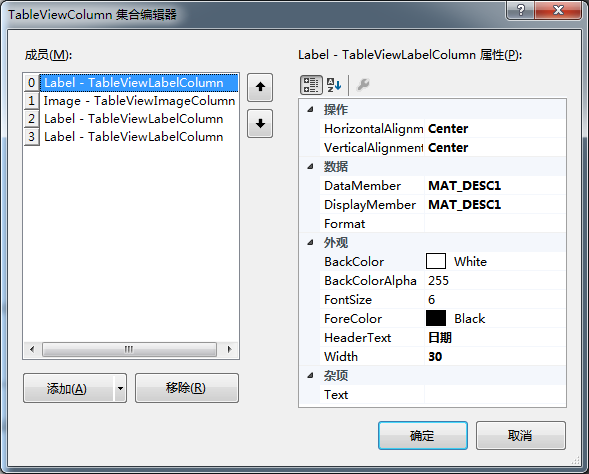This screenshot has width=589, height=474.
Task: Confirm with the 确定 button
Action: click(423, 435)
